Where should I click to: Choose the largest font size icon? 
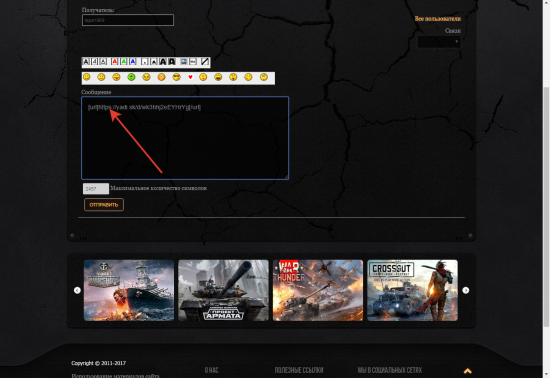(172, 62)
